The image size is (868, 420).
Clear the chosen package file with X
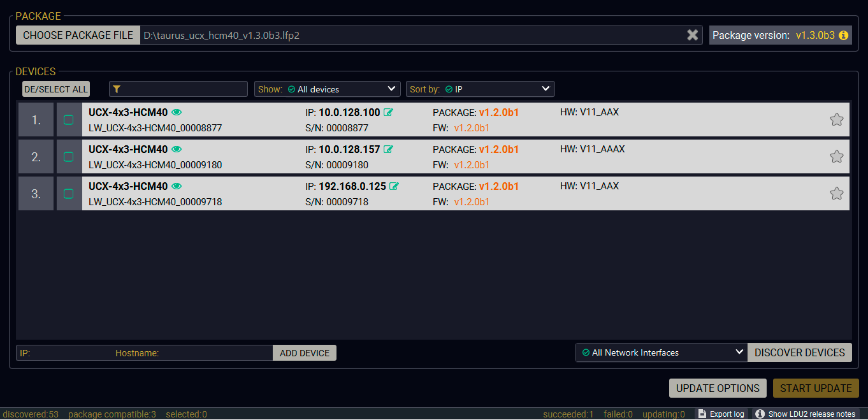(692, 36)
